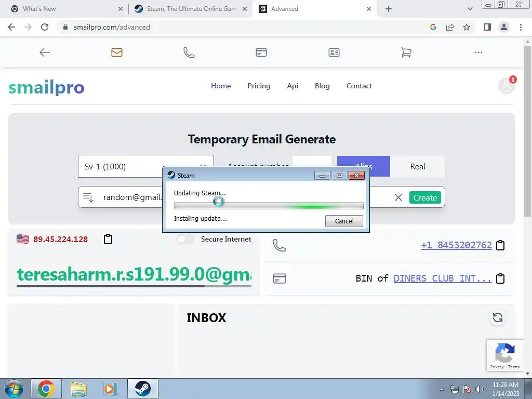
Task: Click the card icon beside BIN row
Action: coord(280,278)
